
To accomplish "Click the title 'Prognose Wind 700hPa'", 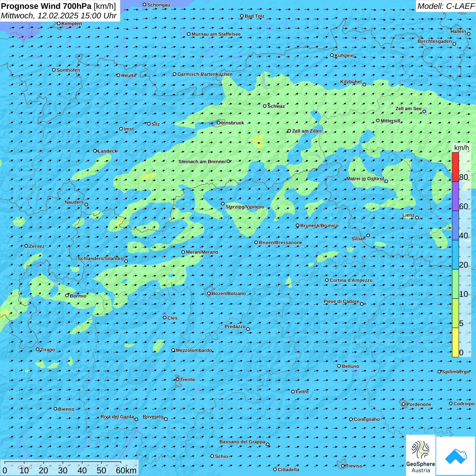I will [x=47, y=6].
